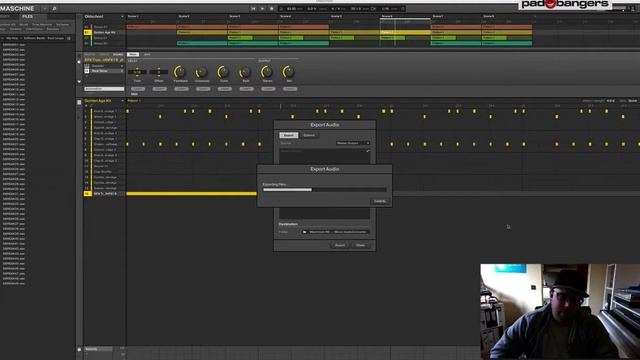This screenshot has height=360, width=640.
Task: Select the Main parameter page tab
Action: click(x=133, y=54)
